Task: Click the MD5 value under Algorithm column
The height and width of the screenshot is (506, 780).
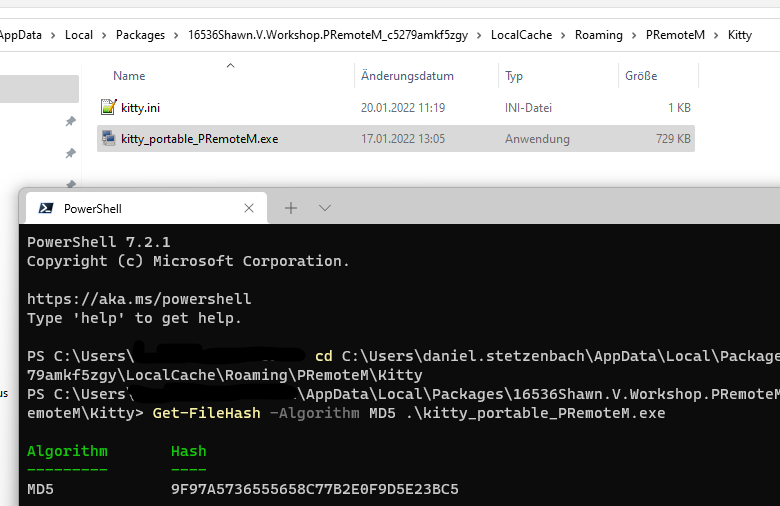Action: pos(40,489)
